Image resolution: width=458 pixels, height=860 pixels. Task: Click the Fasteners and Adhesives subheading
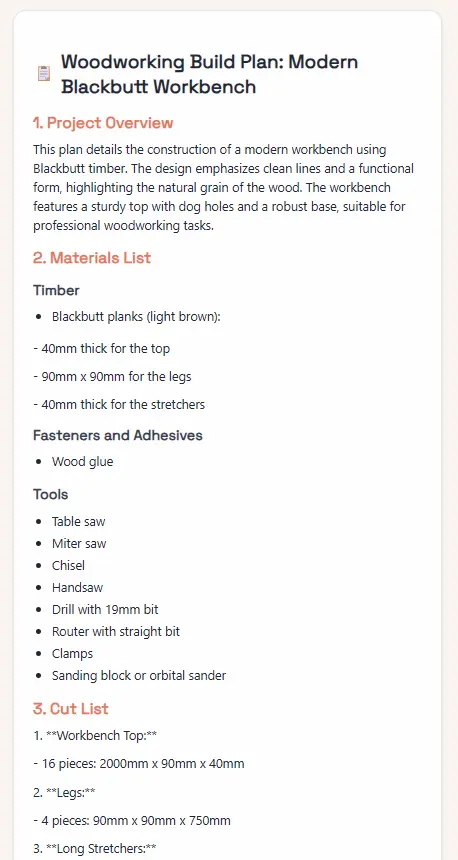118,435
